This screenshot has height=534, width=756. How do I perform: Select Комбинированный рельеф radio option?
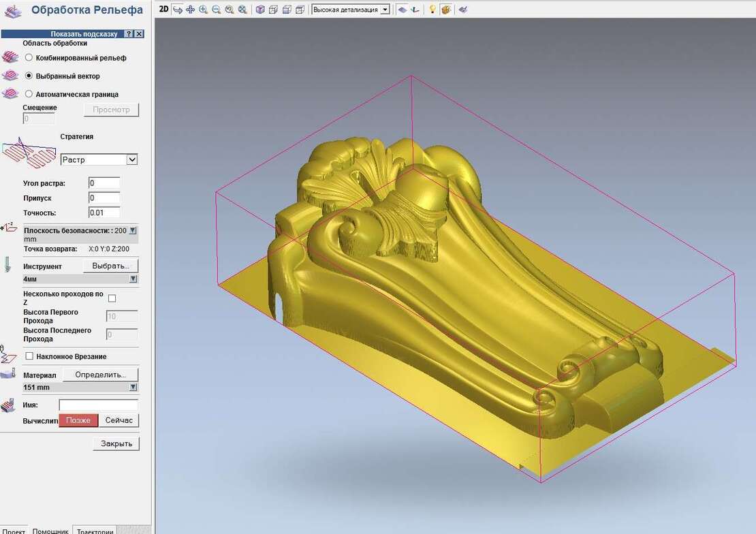(29, 58)
